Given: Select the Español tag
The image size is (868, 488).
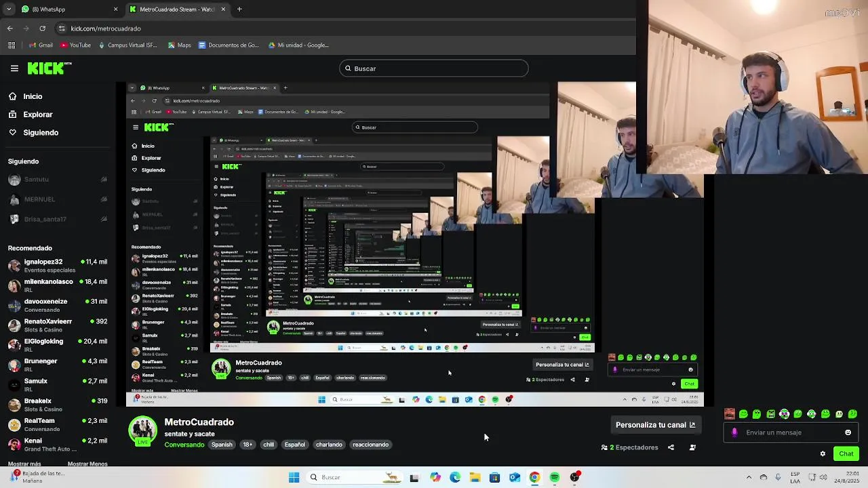Looking at the screenshot, I should click(x=294, y=445).
